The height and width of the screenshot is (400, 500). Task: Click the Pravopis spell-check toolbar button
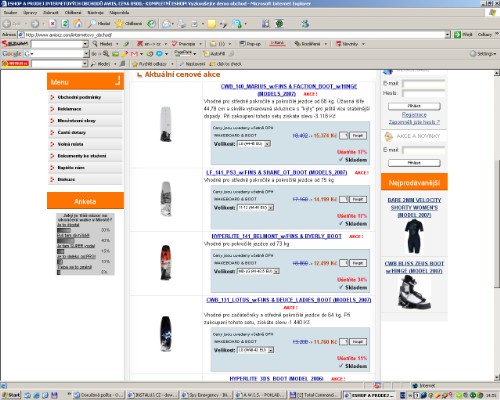point(184,44)
